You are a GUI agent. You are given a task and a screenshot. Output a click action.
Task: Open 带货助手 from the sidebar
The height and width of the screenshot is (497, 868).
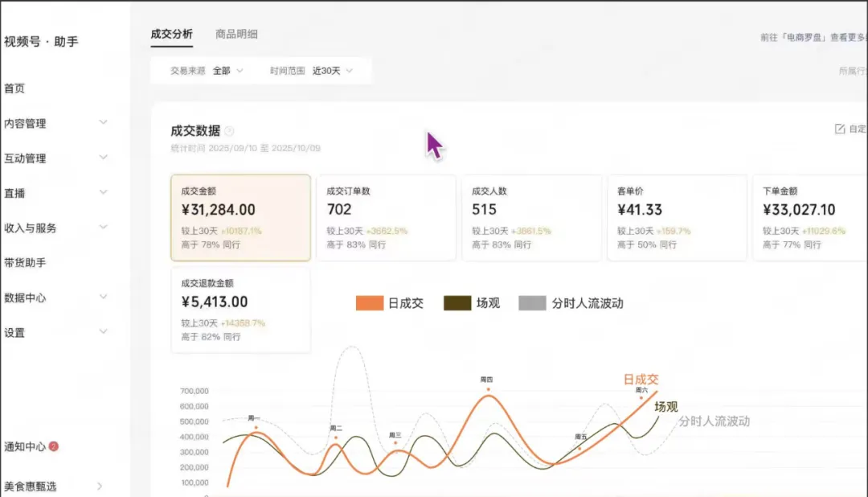(x=25, y=262)
